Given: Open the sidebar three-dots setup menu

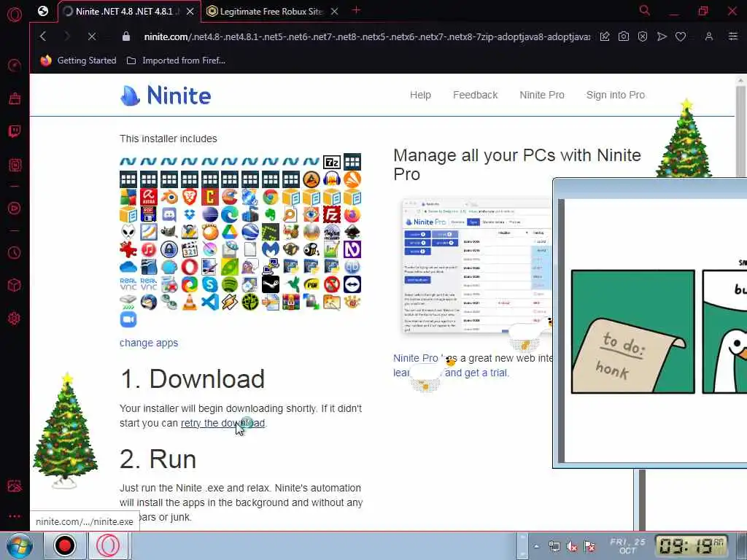Looking at the screenshot, I should tap(15, 516).
